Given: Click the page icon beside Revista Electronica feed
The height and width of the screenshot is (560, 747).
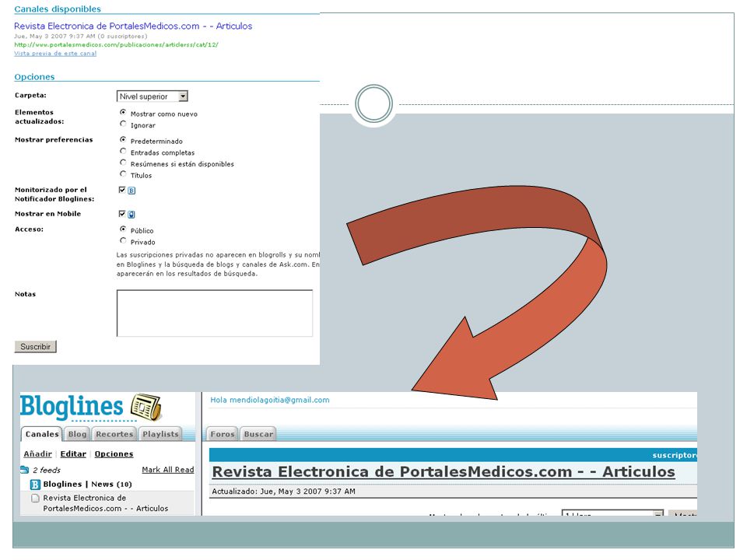Looking at the screenshot, I should [35, 498].
